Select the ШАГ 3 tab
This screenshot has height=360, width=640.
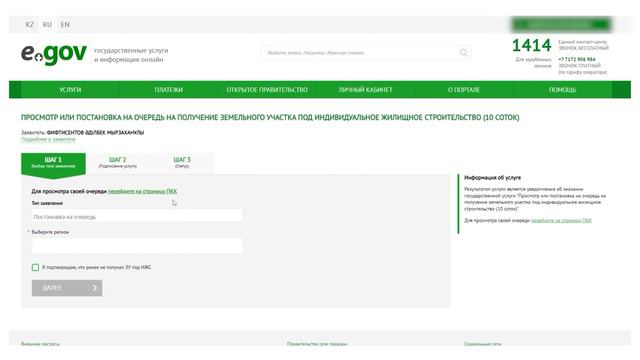(x=182, y=162)
